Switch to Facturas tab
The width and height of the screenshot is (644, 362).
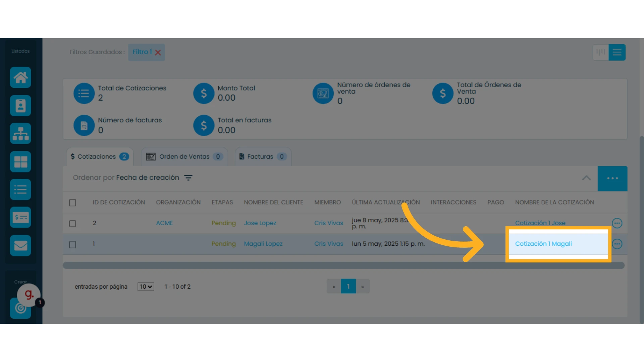263,157
